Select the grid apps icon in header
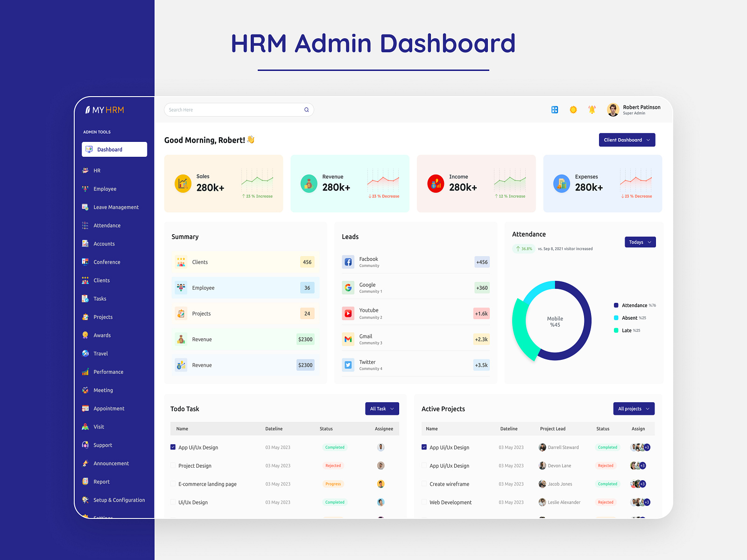Viewport: 747px width, 560px height. (554, 110)
